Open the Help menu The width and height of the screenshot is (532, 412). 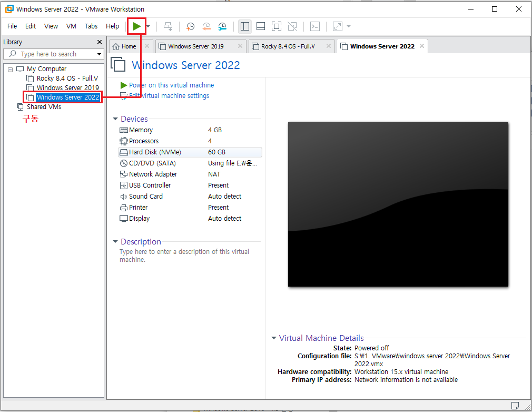pos(112,26)
